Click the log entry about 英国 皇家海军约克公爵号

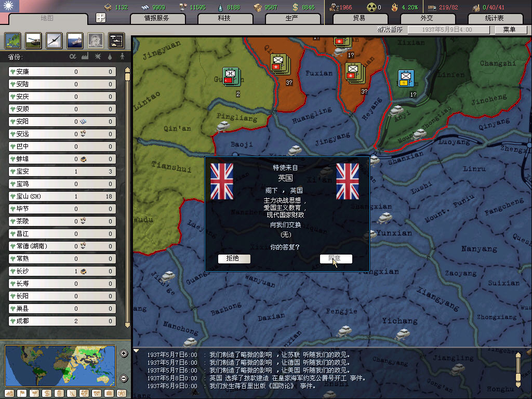coord(257,378)
